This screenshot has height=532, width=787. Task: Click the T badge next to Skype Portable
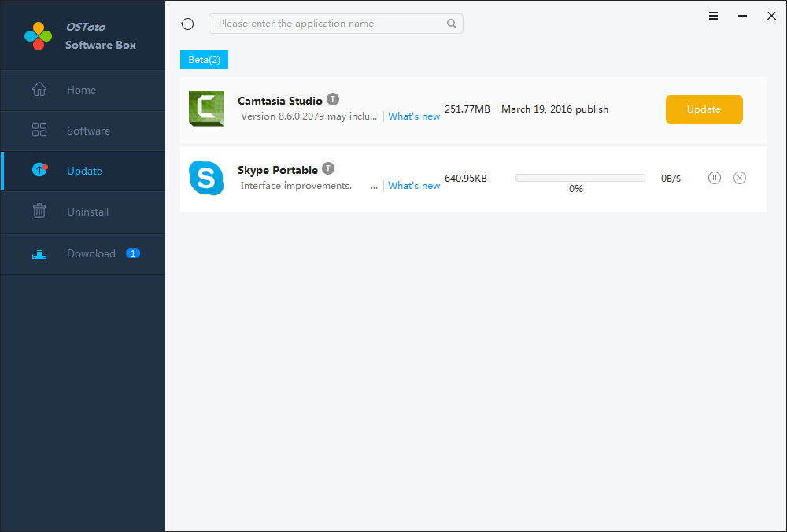click(x=328, y=168)
